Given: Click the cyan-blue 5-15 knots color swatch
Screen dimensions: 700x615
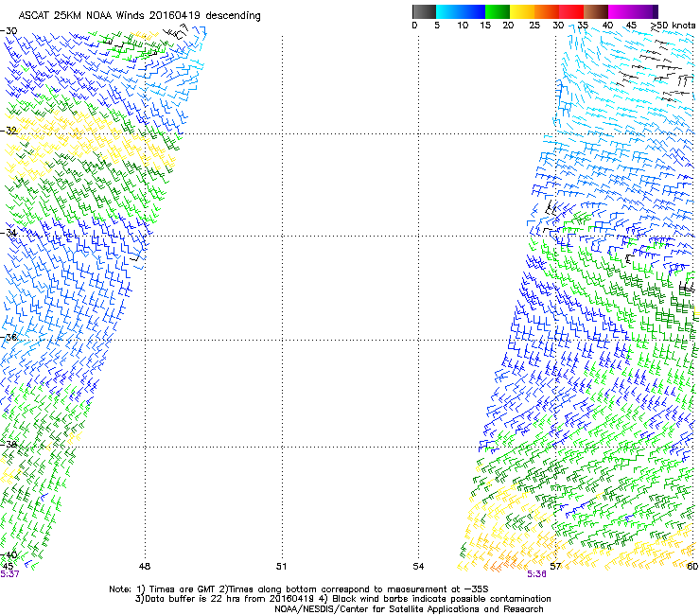Looking at the screenshot, I should coord(461,11).
